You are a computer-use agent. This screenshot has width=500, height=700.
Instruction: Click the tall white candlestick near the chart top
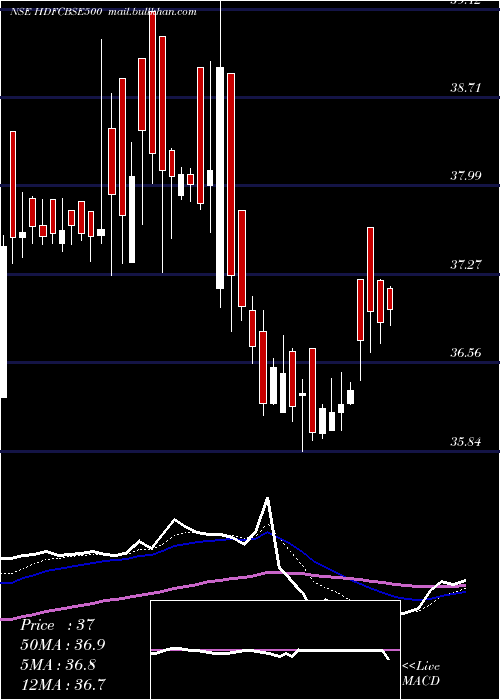(x=220, y=178)
